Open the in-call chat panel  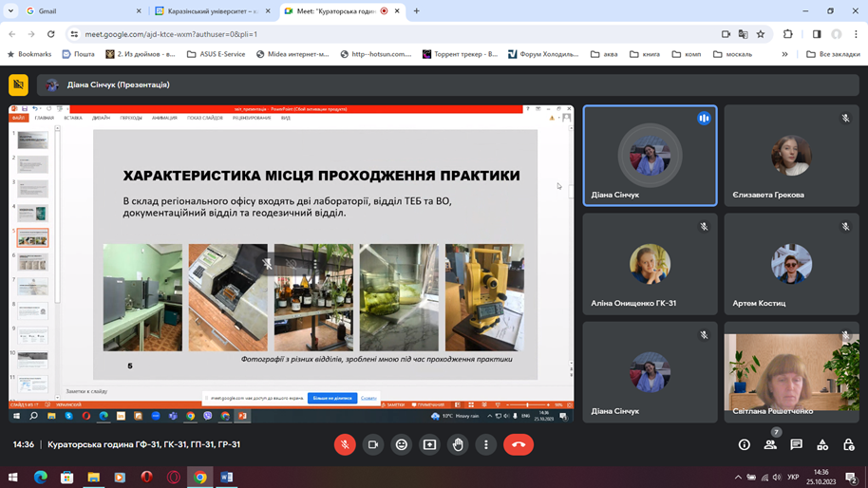797,444
